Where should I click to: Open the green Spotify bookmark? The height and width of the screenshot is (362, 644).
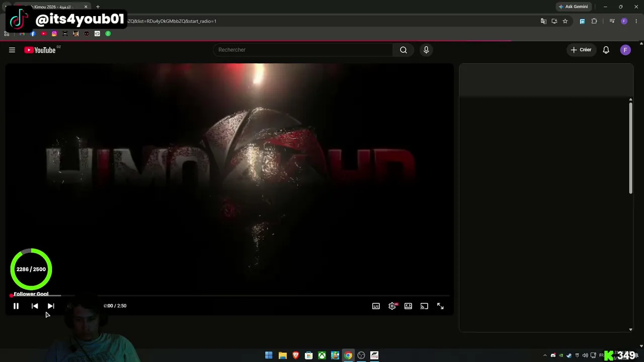coord(108,34)
